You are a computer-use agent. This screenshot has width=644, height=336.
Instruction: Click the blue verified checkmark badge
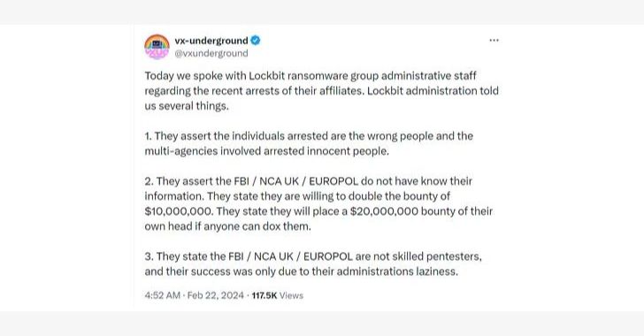coord(256,41)
